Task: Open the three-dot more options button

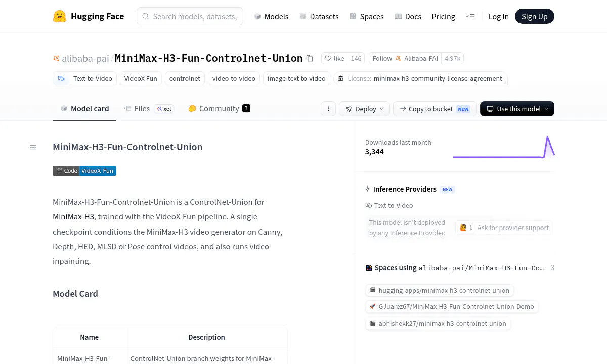Action: pos(328,109)
